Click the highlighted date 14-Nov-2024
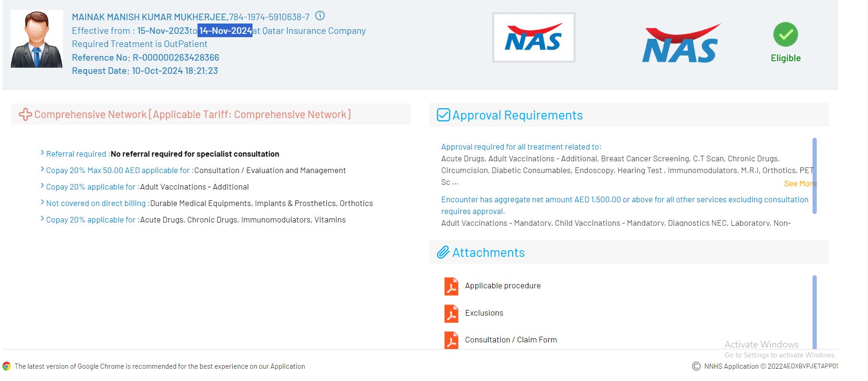Image resolution: width=868 pixels, height=381 pixels. pyautogui.click(x=225, y=31)
